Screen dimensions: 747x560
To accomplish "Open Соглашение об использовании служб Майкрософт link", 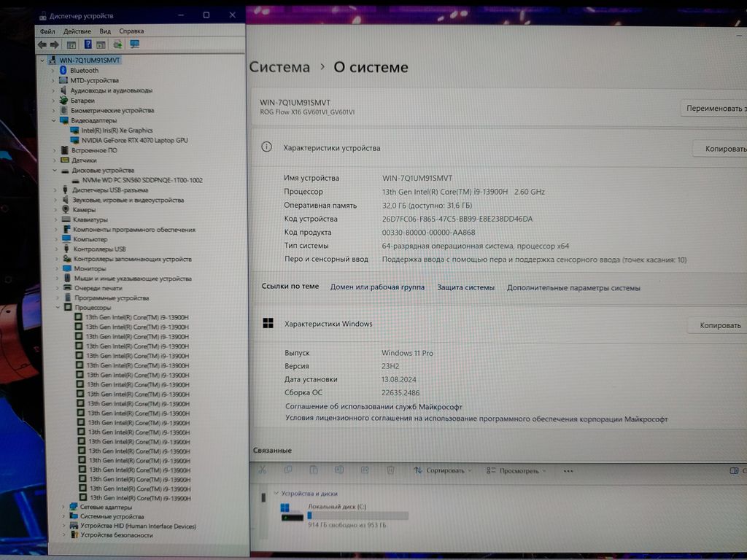I will pyautogui.click(x=373, y=407).
